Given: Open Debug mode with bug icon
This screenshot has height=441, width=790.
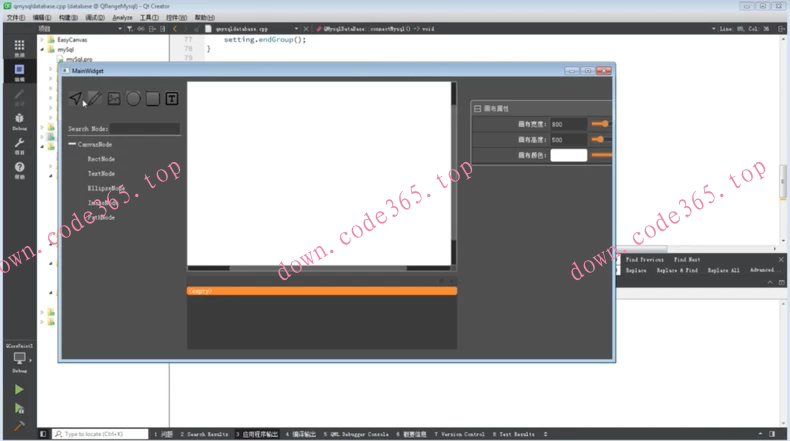Looking at the screenshot, I should (19, 121).
